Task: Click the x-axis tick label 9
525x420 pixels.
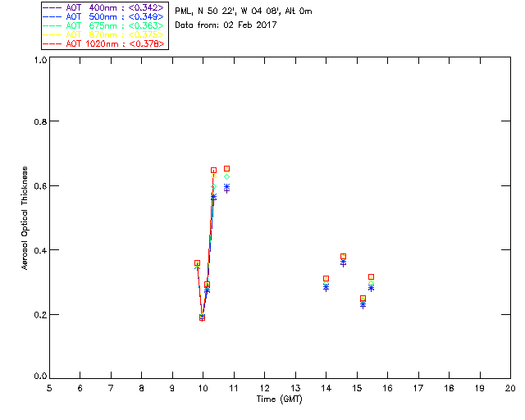Action: (172, 388)
